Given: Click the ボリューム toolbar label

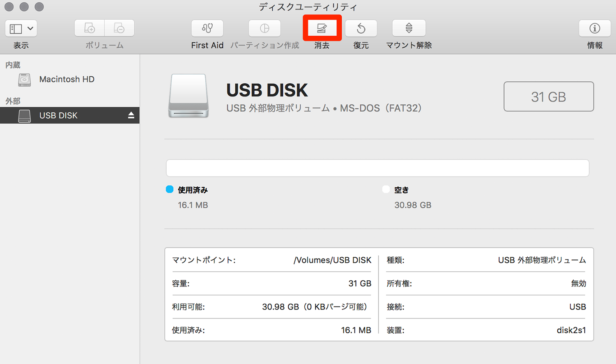Looking at the screenshot, I should 104,45.
